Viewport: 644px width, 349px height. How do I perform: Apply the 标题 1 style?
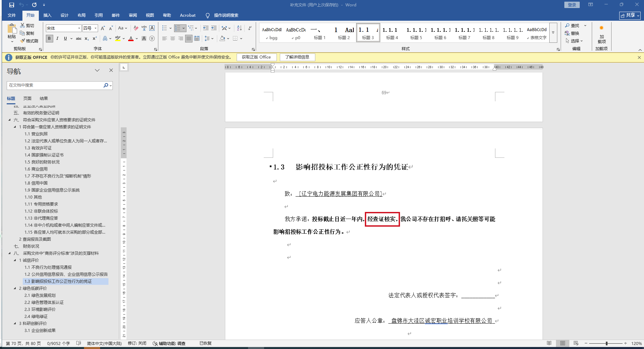[319, 33]
